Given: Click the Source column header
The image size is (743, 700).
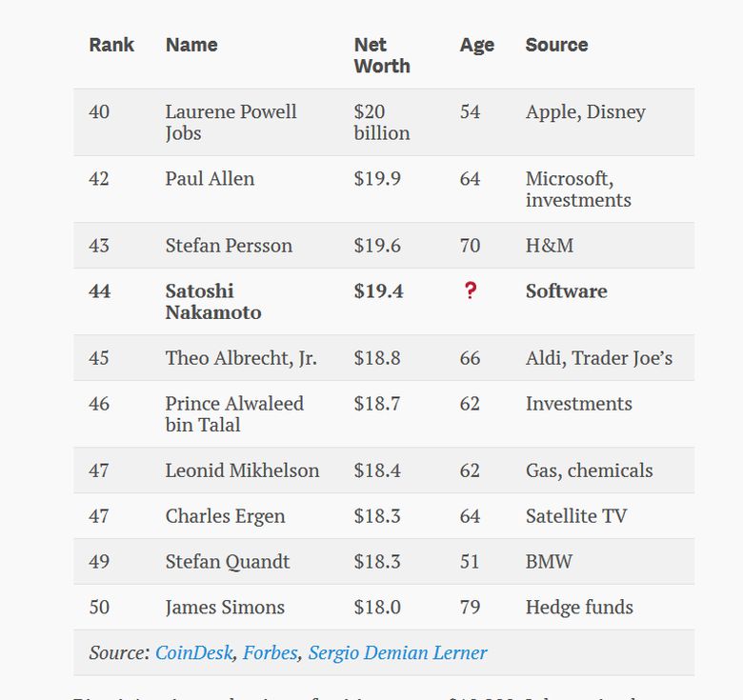Looking at the screenshot, I should 557,45.
